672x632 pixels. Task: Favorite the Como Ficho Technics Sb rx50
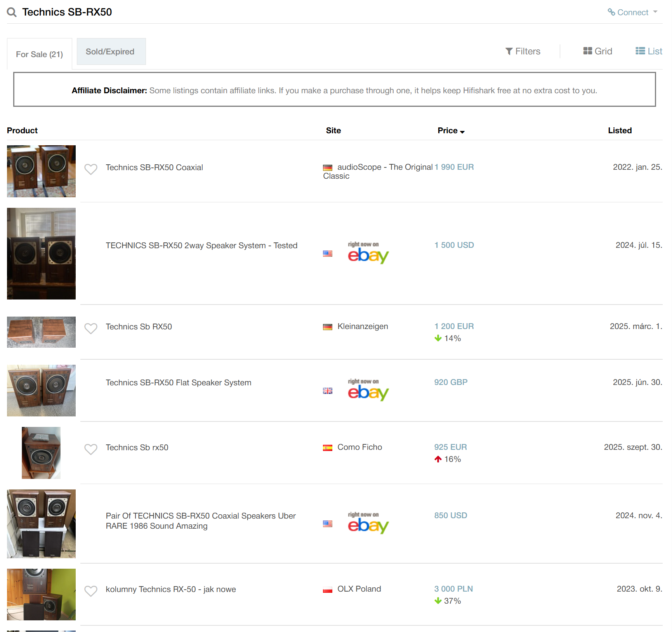click(x=91, y=449)
